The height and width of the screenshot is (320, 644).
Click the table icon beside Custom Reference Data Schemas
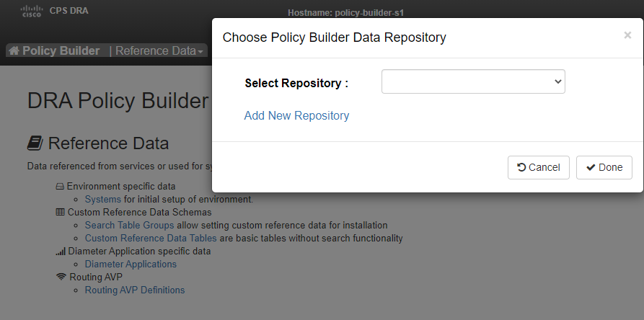(60, 213)
